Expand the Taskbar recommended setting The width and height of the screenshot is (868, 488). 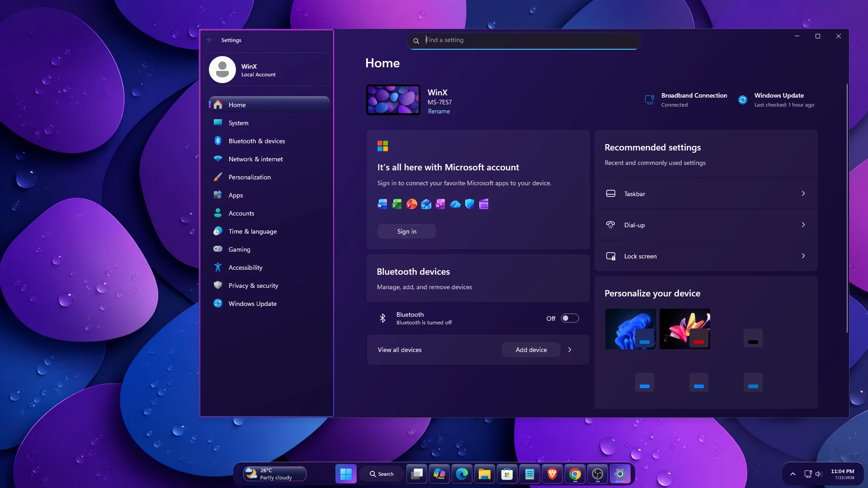706,193
